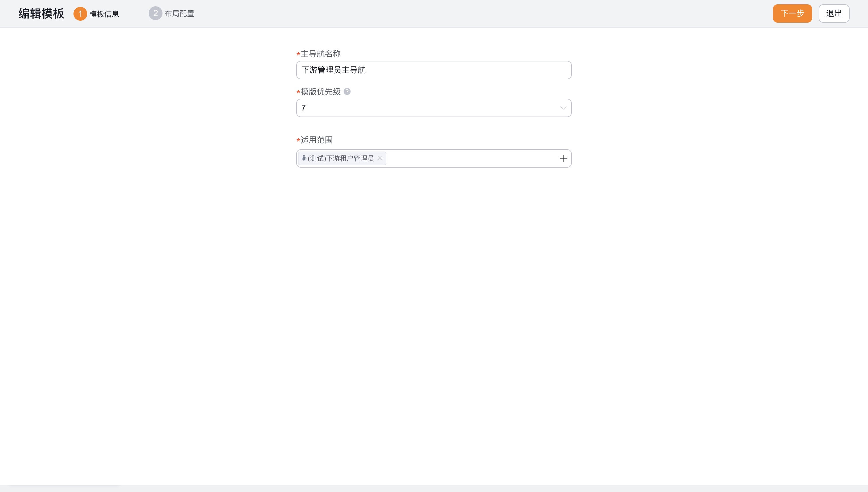
Task: Click the dropdown chevron for priority 7
Action: (x=563, y=108)
